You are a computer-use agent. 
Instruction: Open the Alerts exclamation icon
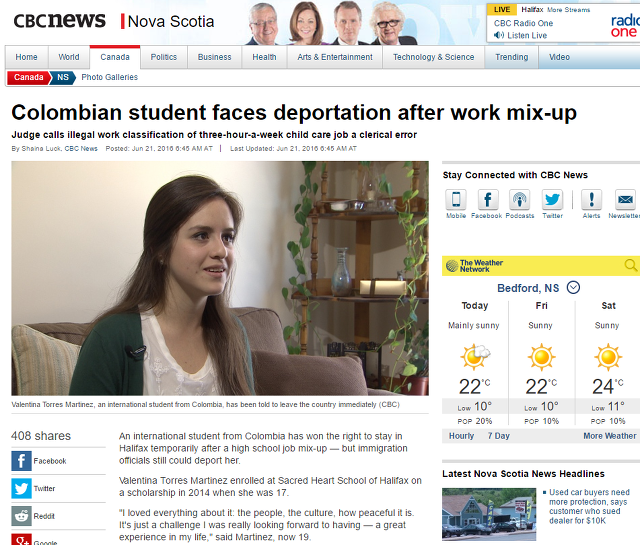tap(591, 200)
